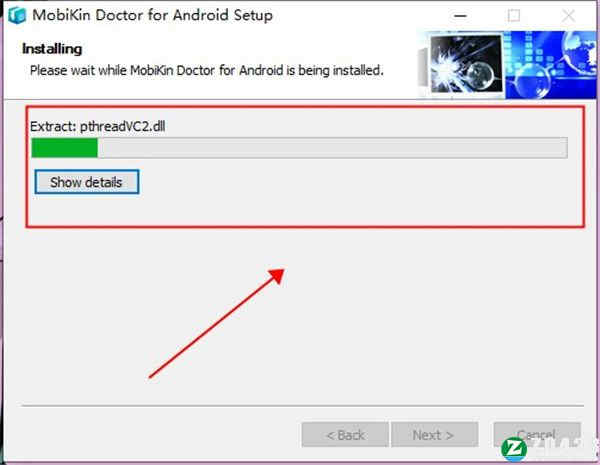Click the green Z watermark logo
The width and height of the screenshot is (600, 465).
coord(514,449)
